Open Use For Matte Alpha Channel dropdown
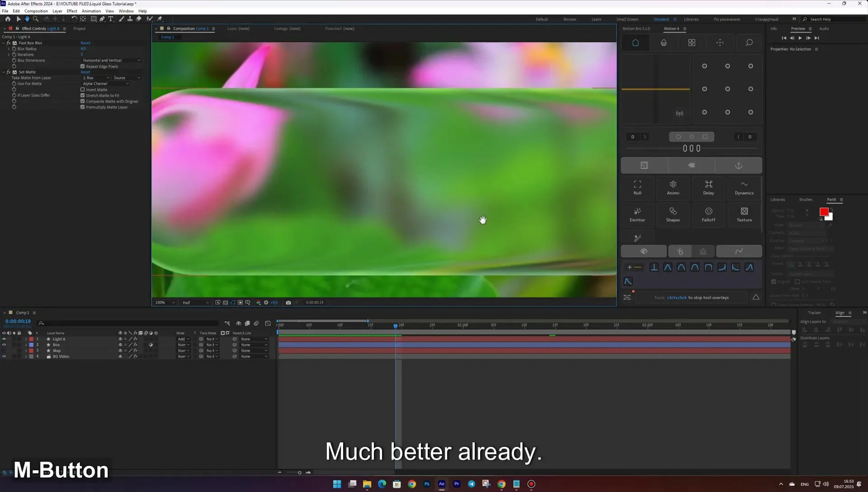The width and height of the screenshot is (868, 492). 106,84
